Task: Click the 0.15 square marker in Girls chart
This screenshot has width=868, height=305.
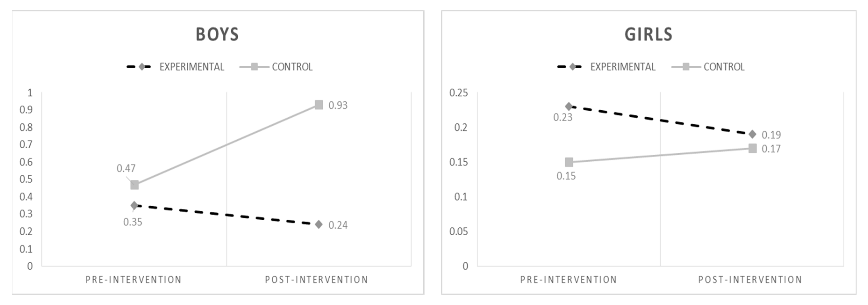Action: (x=569, y=162)
